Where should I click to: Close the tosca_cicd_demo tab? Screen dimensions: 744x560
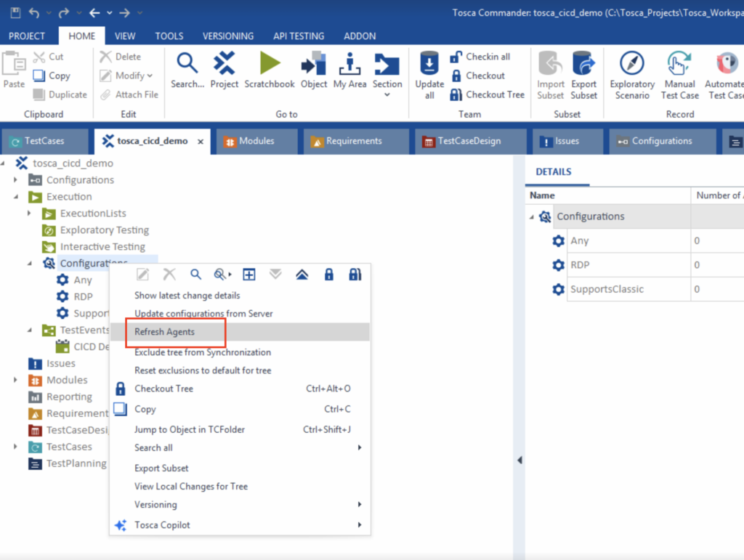pos(201,142)
